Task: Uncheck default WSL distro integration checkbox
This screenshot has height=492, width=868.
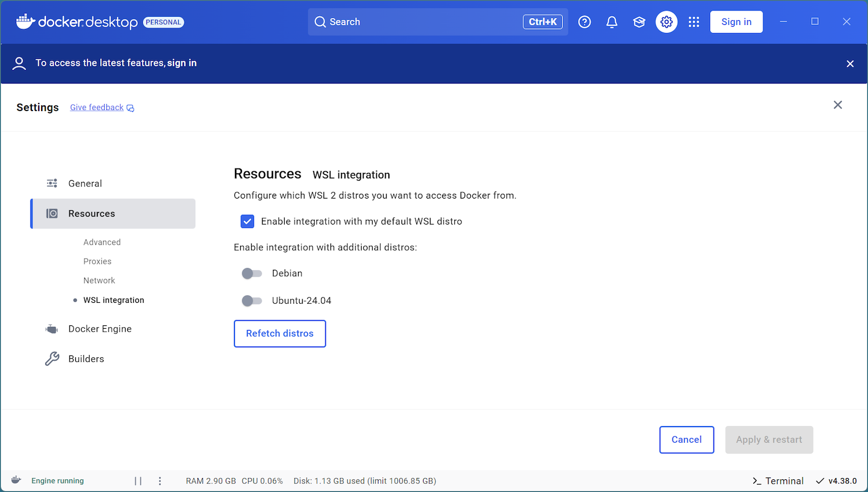Action: click(247, 221)
